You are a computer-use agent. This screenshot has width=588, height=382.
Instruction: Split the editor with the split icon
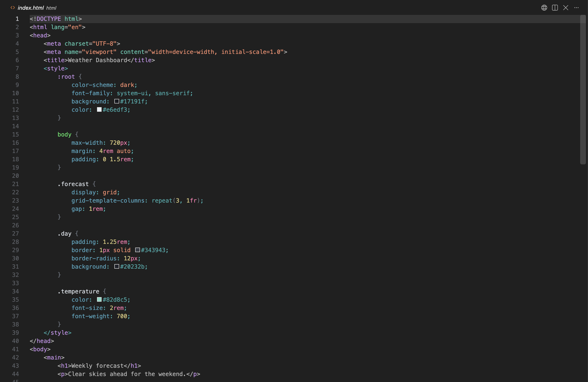pyautogui.click(x=555, y=8)
